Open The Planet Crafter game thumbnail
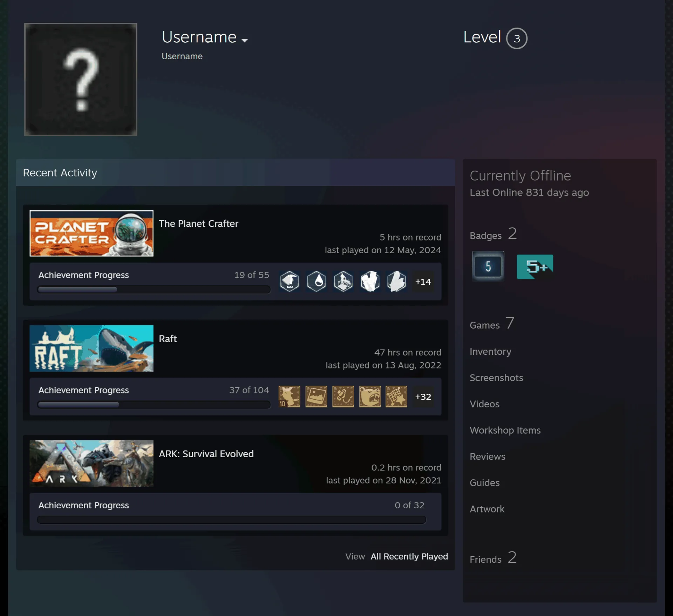Screen dimensions: 673x616 coord(91,233)
